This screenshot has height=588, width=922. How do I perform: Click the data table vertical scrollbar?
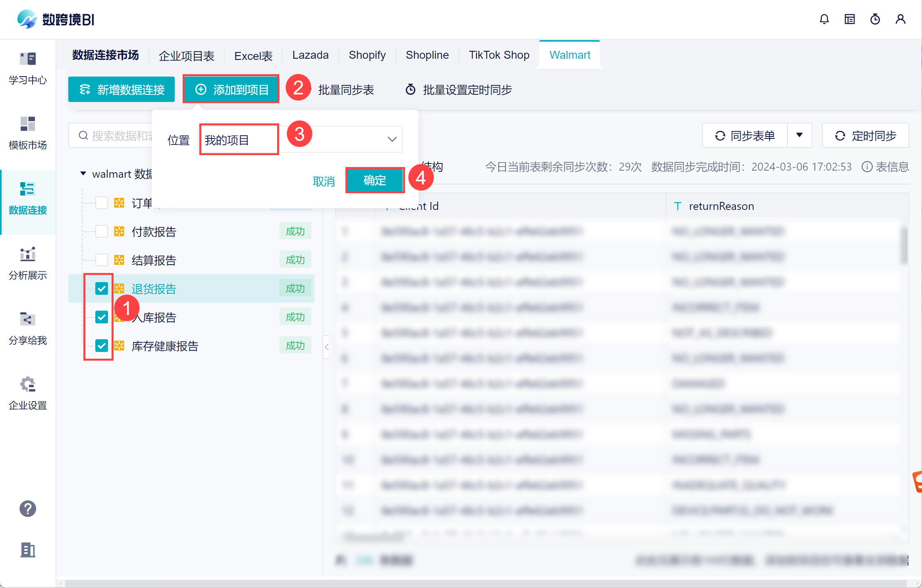tap(905, 245)
